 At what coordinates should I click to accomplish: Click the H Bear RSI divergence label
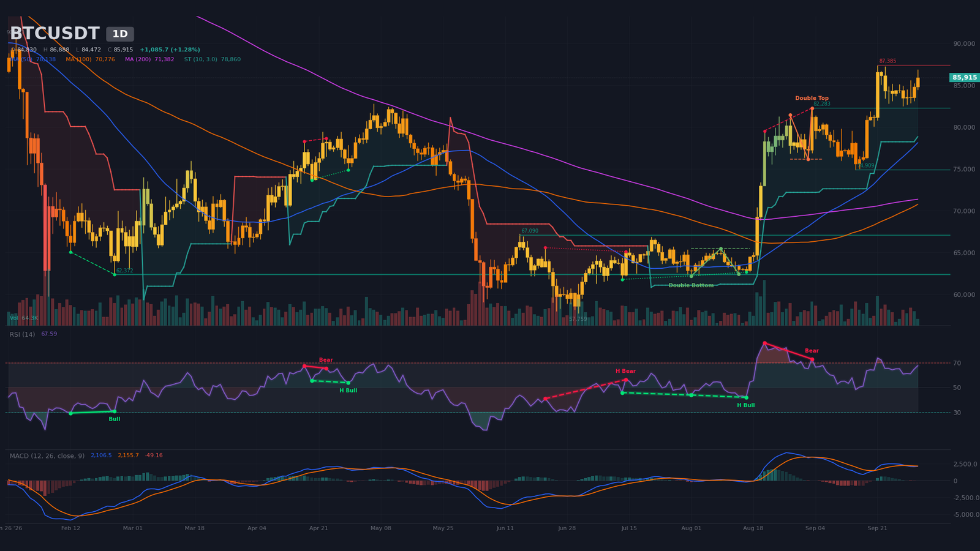[x=625, y=371]
